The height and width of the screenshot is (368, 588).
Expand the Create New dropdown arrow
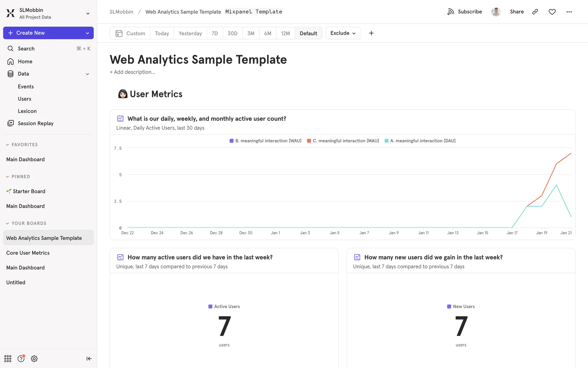tap(87, 33)
